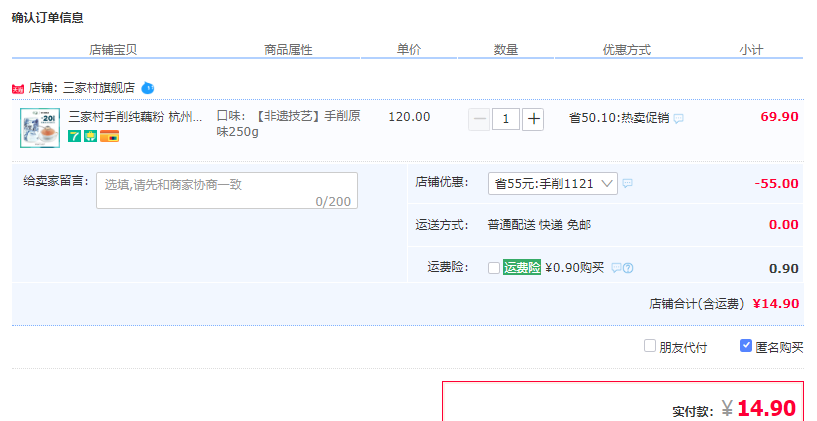The image size is (817, 421).
Task: Click the 省50.10:热卖促销 promotion text
Action: coord(619,118)
